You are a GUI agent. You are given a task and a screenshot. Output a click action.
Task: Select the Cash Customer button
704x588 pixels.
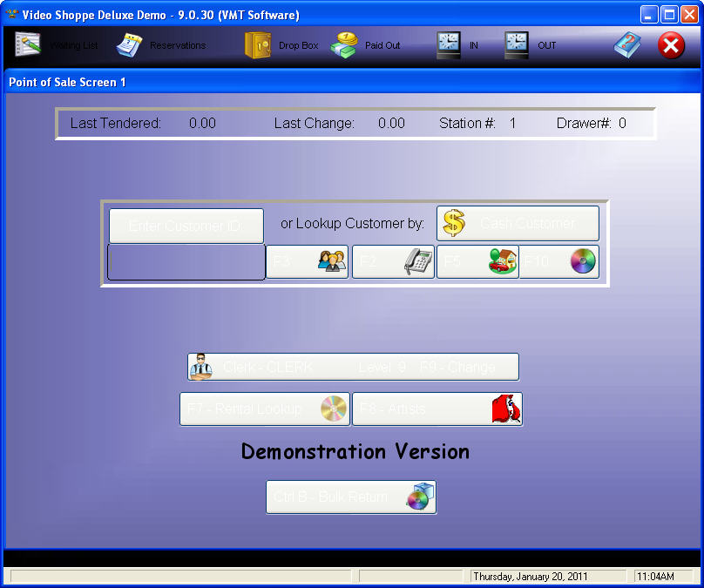pos(518,223)
